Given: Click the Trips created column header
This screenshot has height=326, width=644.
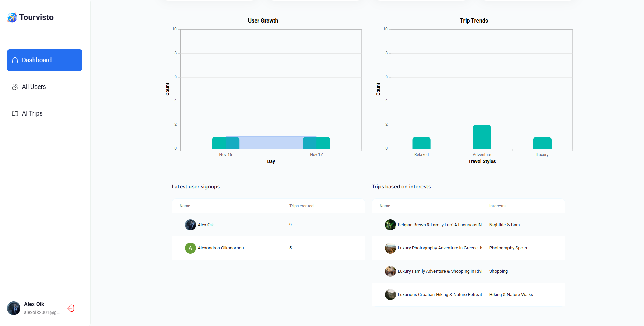Looking at the screenshot, I should pyautogui.click(x=301, y=206).
